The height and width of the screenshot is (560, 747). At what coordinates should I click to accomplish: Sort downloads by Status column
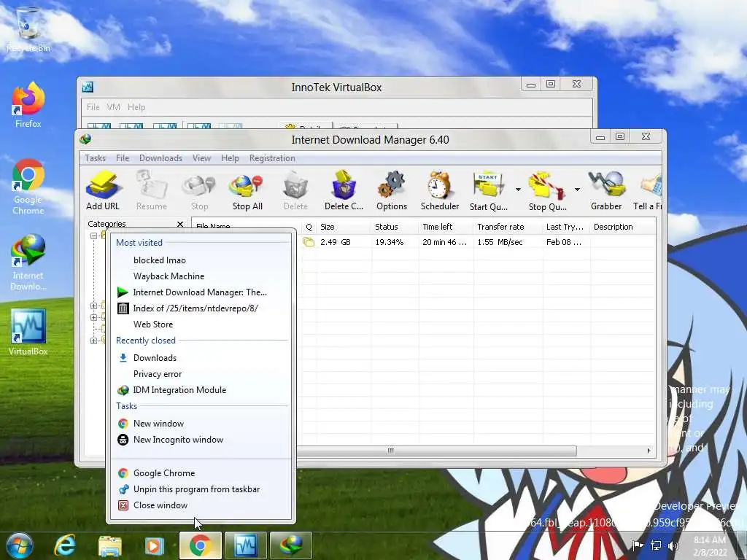click(x=395, y=227)
